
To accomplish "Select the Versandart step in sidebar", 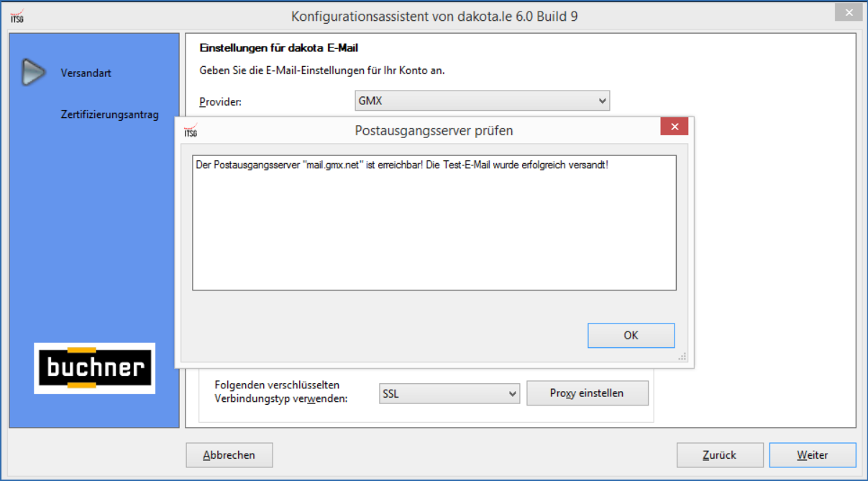I will click(x=86, y=73).
